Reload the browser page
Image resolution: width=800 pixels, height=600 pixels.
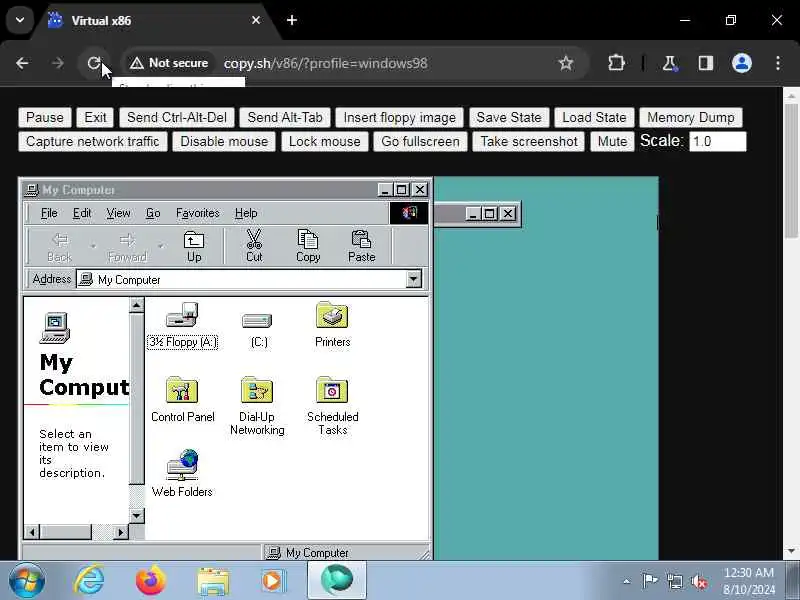[94, 63]
